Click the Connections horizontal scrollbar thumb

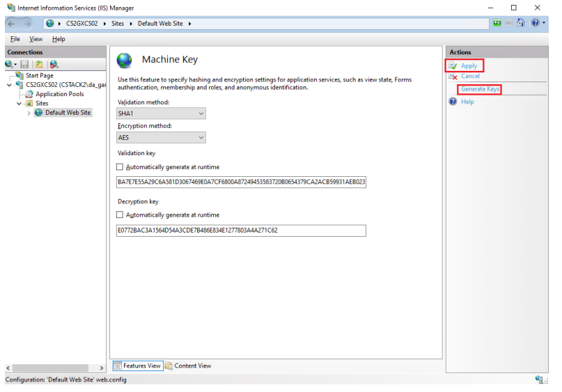50,368
